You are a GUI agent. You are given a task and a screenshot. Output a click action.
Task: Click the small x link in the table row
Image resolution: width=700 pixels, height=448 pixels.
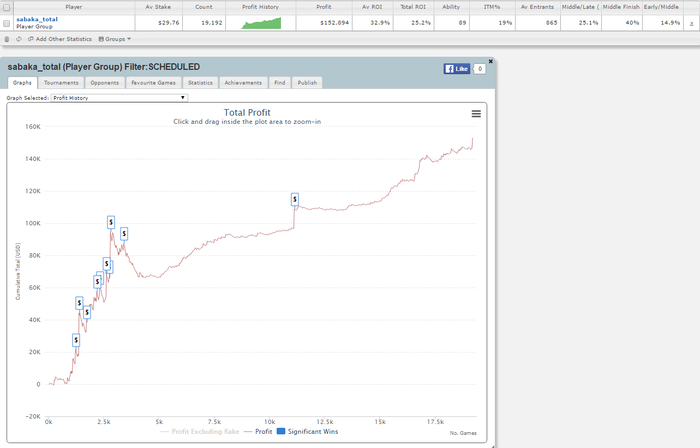tap(692, 23)
